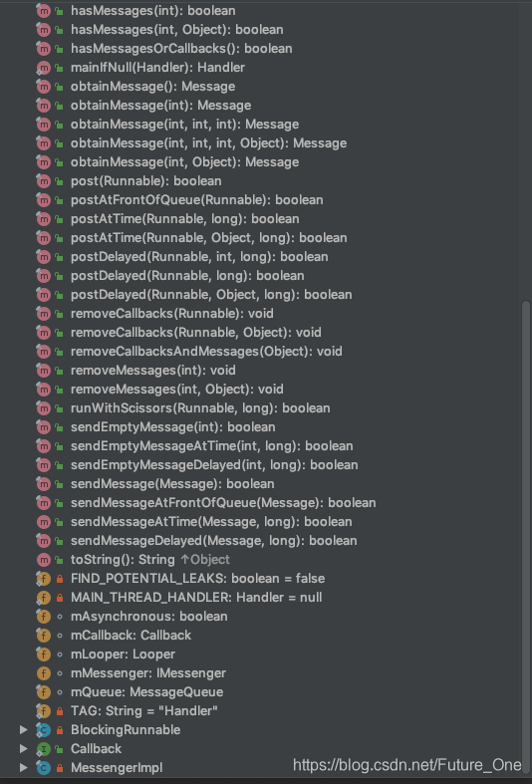Click the method icon beside hasMessagesOrCallbacks()

point(44,49)
